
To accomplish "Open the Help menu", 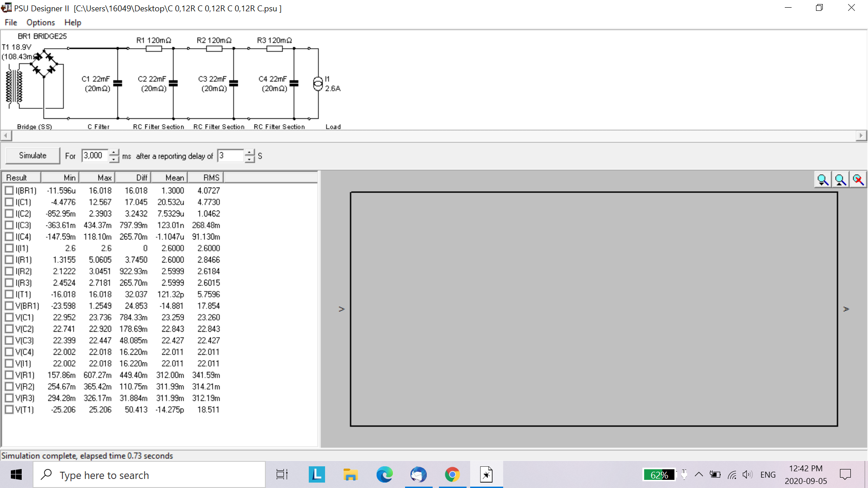I will coord(72,23).
